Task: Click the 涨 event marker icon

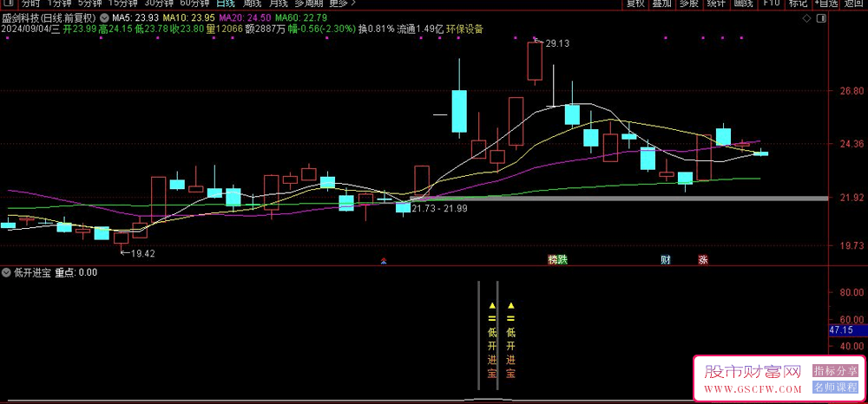Action: click(x=702, y=259)
